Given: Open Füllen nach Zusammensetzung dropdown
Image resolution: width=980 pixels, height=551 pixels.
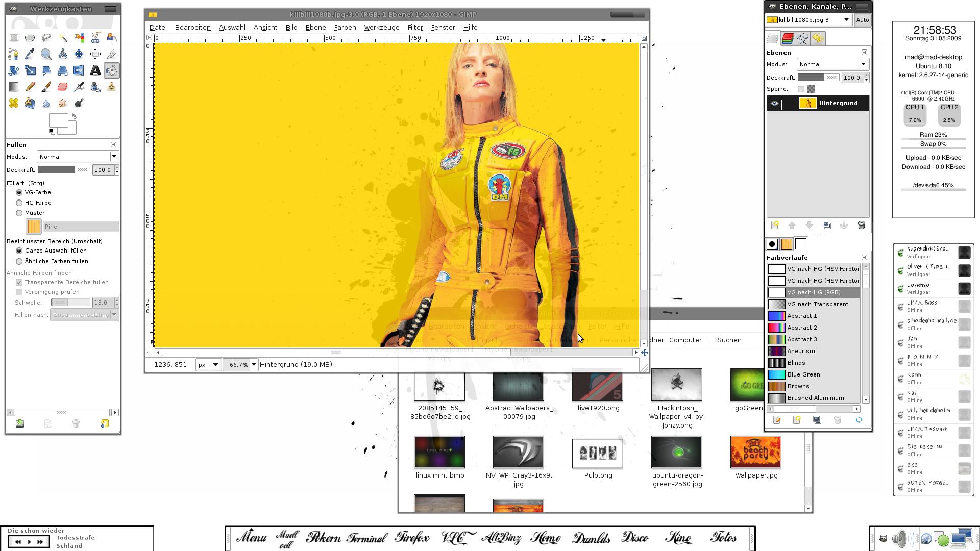Looking at the screenshot, I should point(84,315).
